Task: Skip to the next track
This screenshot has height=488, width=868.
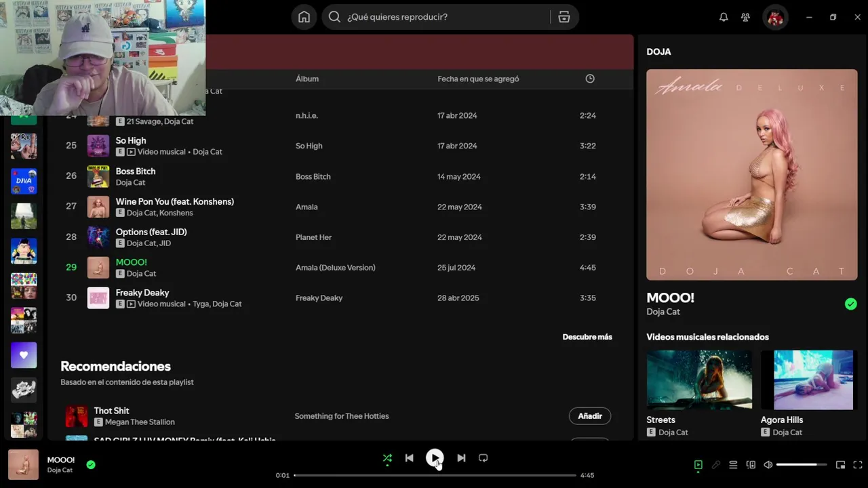Action: coord(461,458)
